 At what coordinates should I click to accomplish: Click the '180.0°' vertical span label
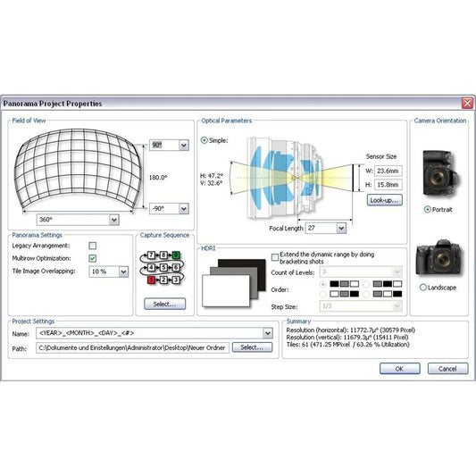click(158, 178)
